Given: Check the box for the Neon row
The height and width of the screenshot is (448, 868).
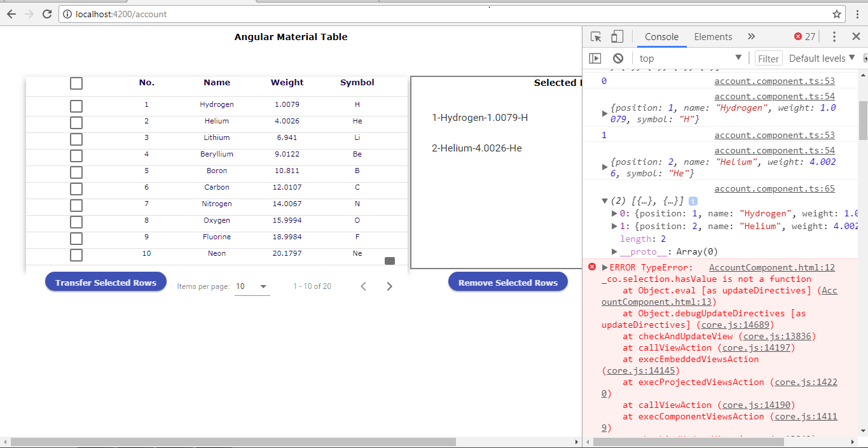Looking at the screenshot, I should (76, 255).
